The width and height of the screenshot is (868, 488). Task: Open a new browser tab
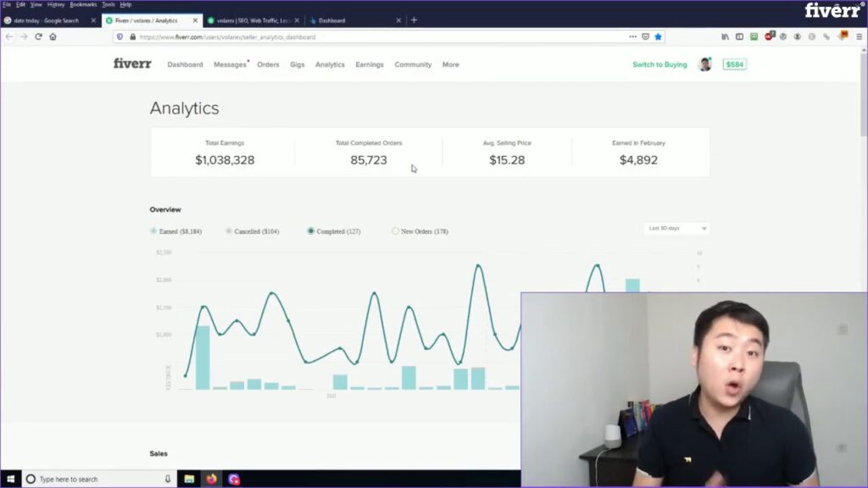tap(414, 20)
